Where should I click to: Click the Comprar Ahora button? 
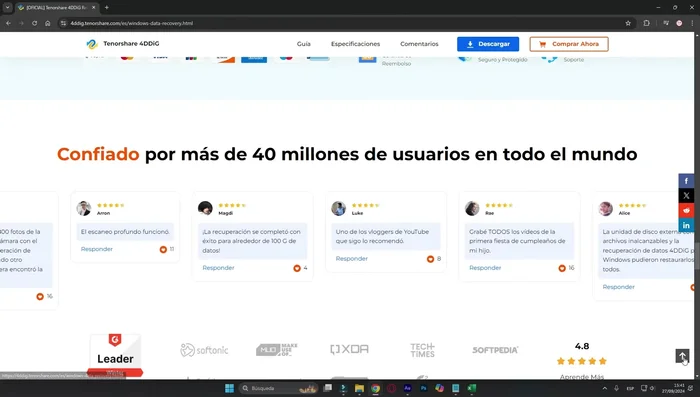click(569, 44)
